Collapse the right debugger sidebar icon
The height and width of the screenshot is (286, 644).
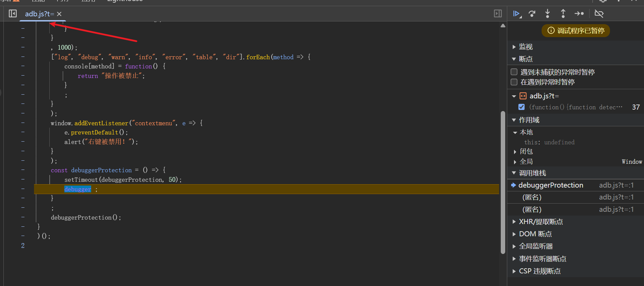pos(498,14)
